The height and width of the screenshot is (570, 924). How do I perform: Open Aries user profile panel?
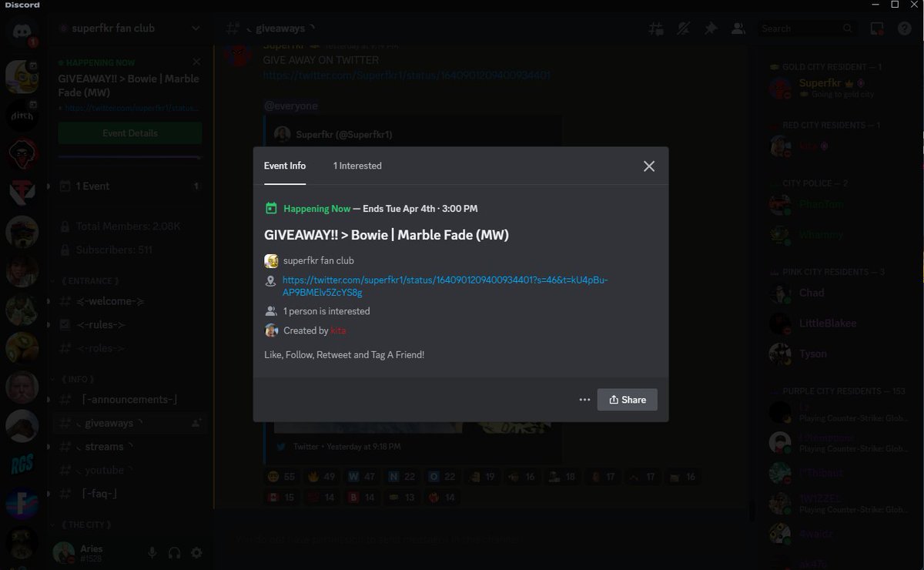pyautogui.click(x=91, y=552)
